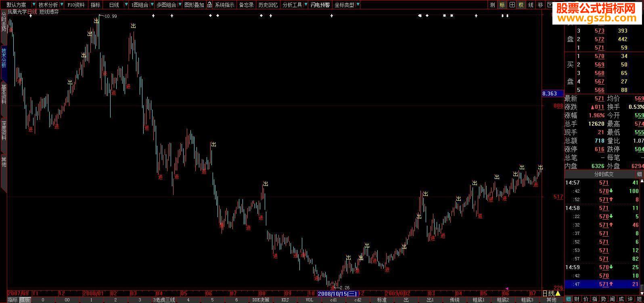
Task: Select the cd2 indicator tab
Action: pyautogui.click(x=358, y=300)
